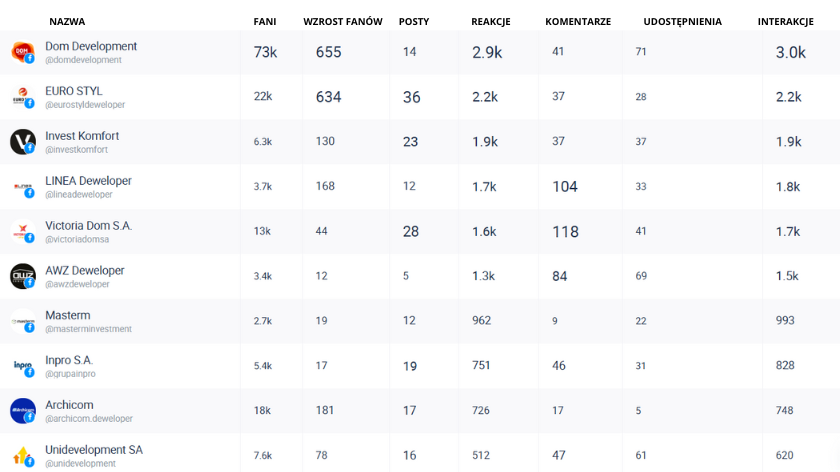This screenshot has height=472, width=840.
Task: Click the Unidevelopment SA logo icon
Action: (22, 456)
